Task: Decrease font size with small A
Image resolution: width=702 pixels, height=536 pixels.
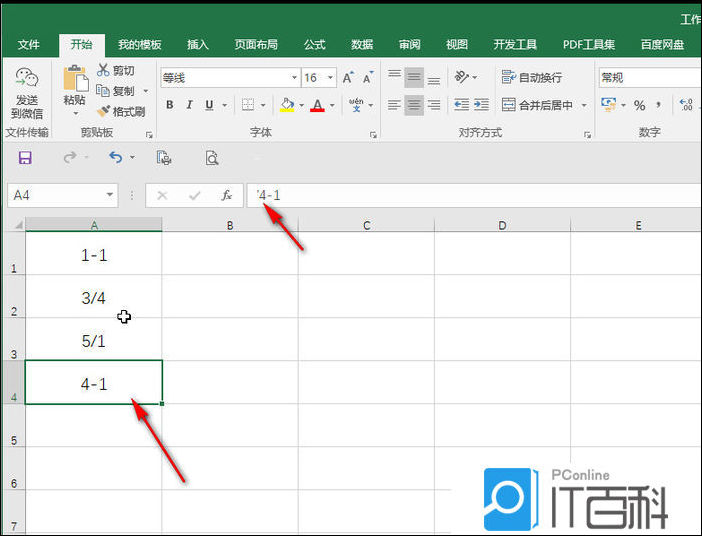Action: point(368,78)
